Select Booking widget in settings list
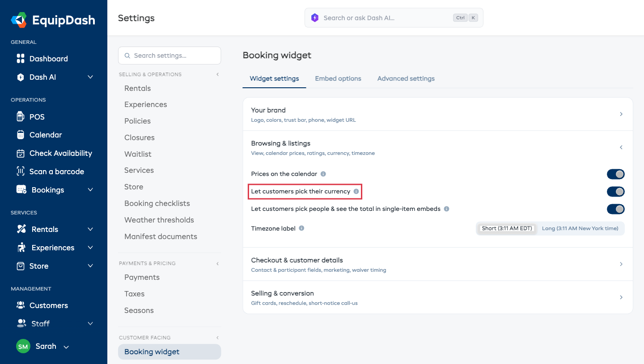Viewport: 644px width, 364px height. (169, 352)
